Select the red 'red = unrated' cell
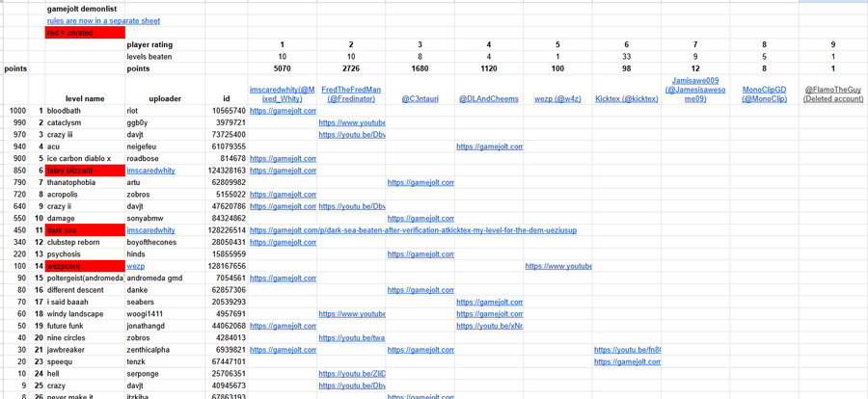 pos(85,33)
